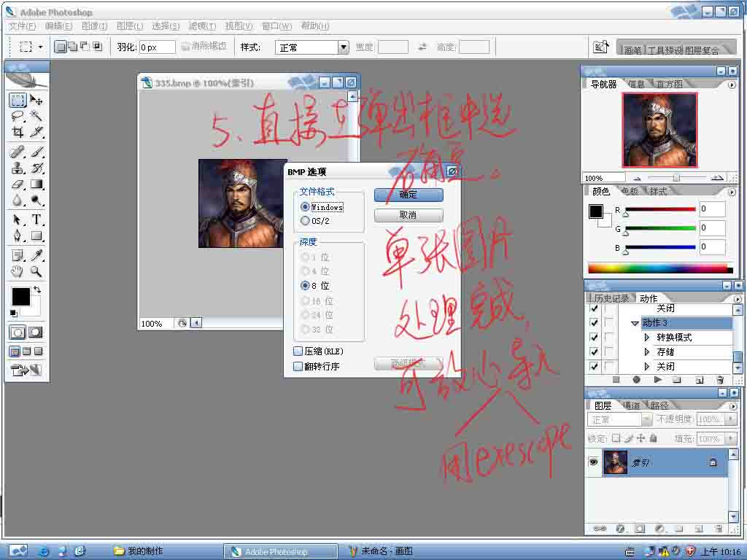Select the OS/2 file format option
The image size is (747, 560).
[x=306, y=221]
